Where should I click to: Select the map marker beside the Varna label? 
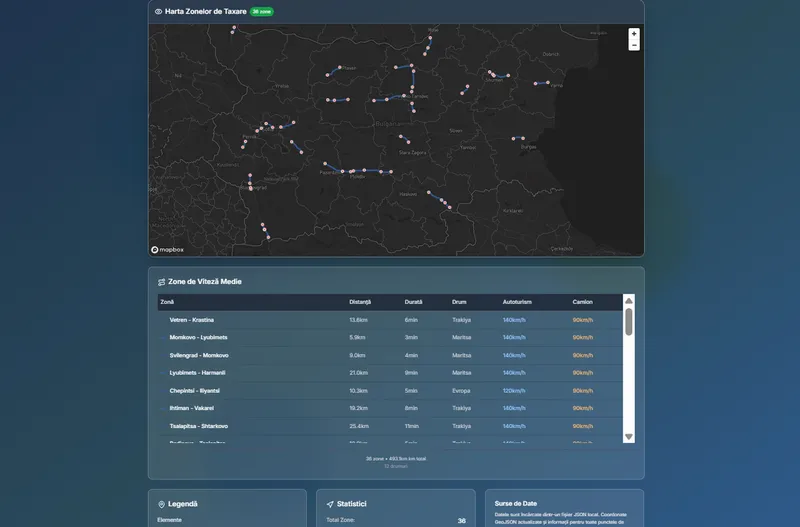tap(548, 82)
